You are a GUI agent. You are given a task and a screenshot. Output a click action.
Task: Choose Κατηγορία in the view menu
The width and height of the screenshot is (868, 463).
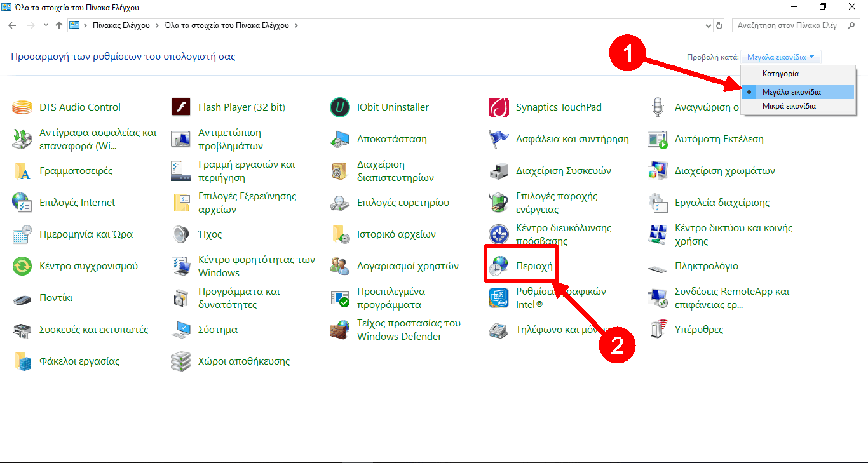[780, 74]
